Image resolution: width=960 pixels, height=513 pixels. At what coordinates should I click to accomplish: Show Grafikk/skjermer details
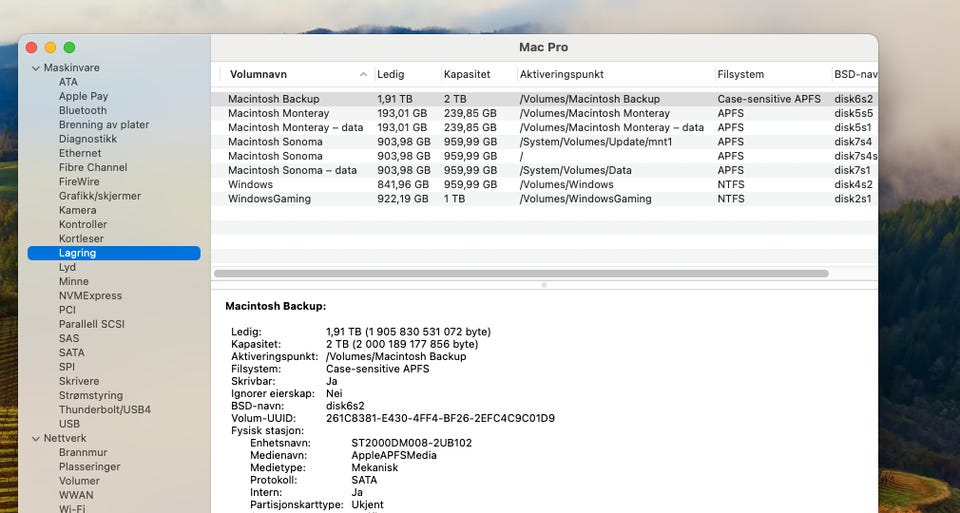[x=100, y=196]
